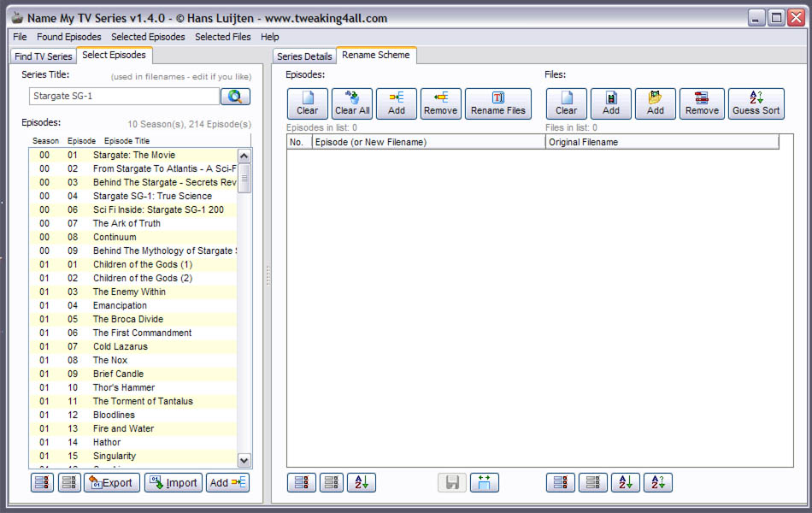Switch to the Find TV Series tab
812x513 pixels.
coord(44,56)
